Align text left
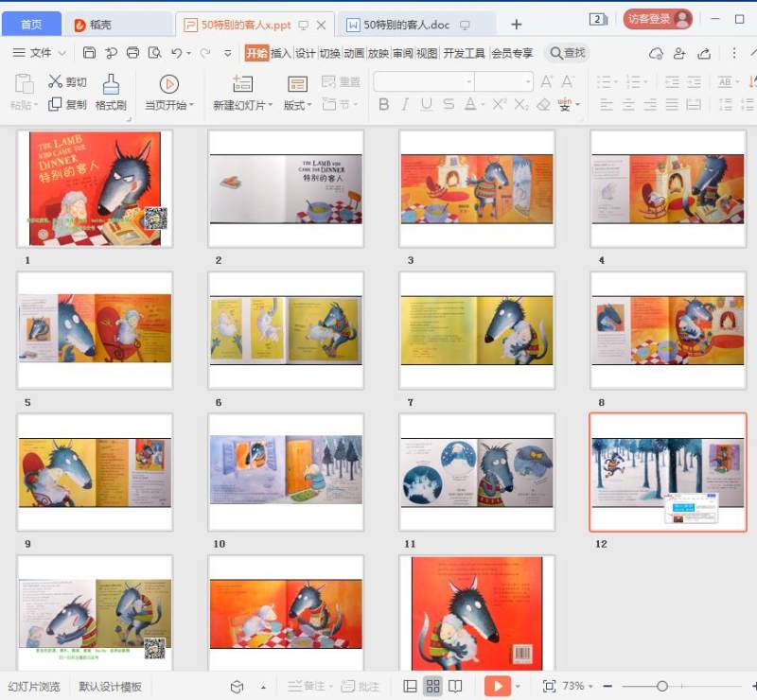The height and width of the screenshot is (700, 757). (x=607, y=104)
